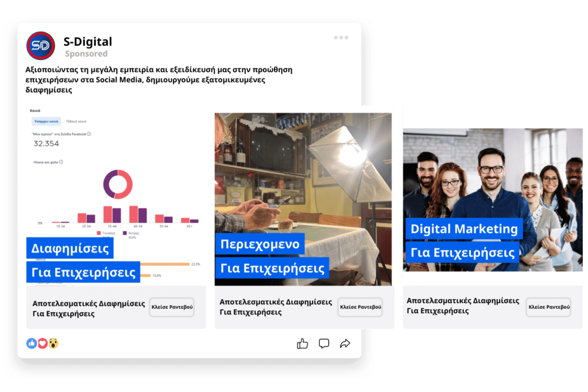
Task: Open the three-dot post options menu
Action: [x=341, y=38]
